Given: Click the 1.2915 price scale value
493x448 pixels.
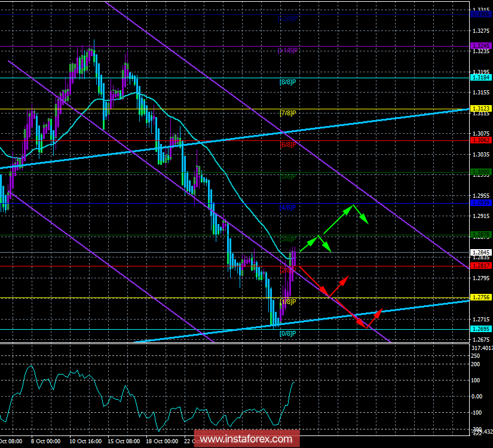Looking at the screenshot, I should pyautogui.click(x=481, y=216).
